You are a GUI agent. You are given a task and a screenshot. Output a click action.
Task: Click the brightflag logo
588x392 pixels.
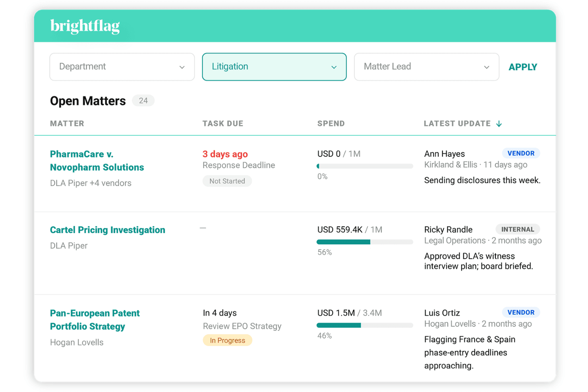pyautogui.click(x=85, y=26)
